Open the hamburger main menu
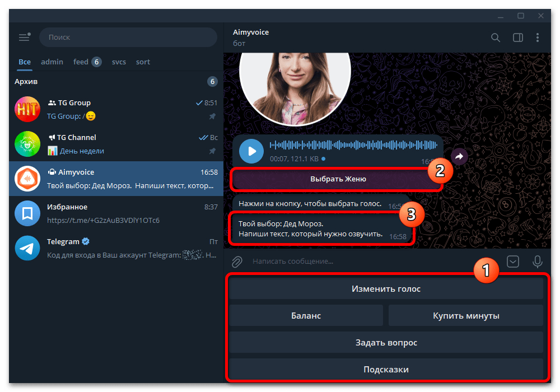560x392 pixels. pyautogui.click(x=24, y=37)
